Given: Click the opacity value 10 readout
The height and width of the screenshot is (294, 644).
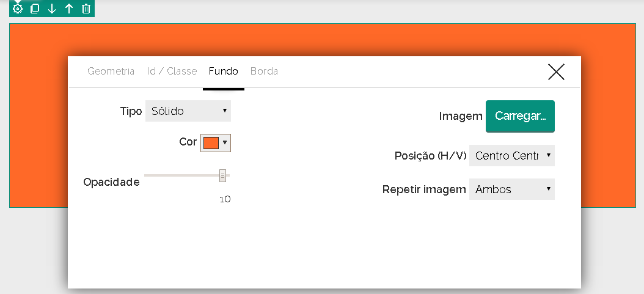Looking at the screenshot, I should pos(225,199).
